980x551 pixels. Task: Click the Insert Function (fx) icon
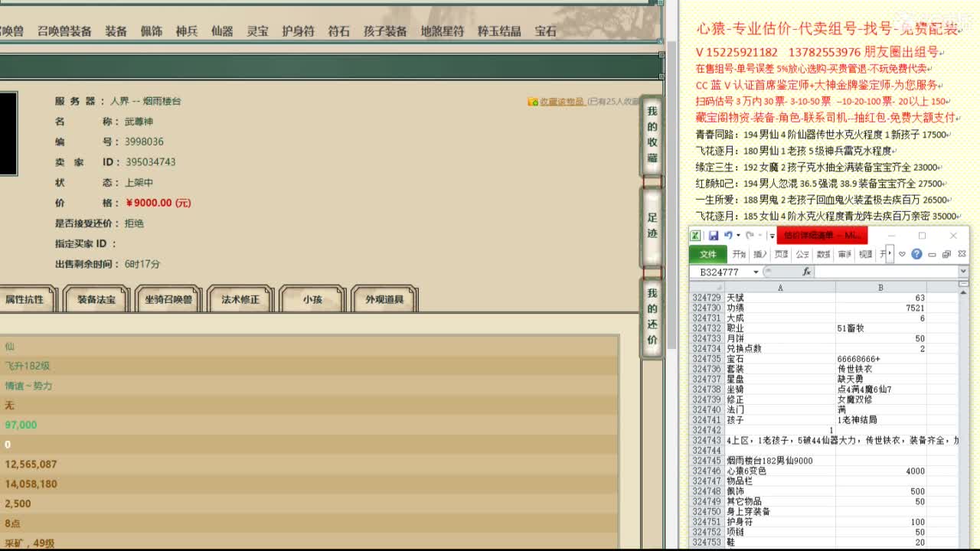(806, 271)
